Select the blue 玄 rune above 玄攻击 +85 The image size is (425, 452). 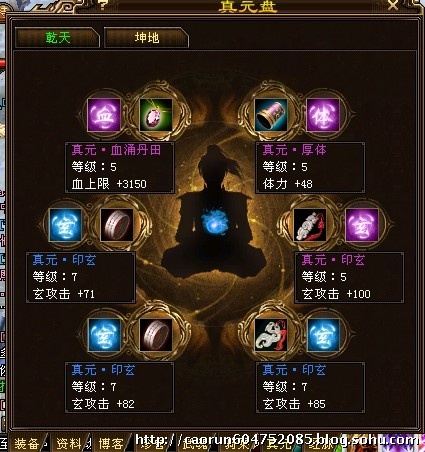pos(323,335)
